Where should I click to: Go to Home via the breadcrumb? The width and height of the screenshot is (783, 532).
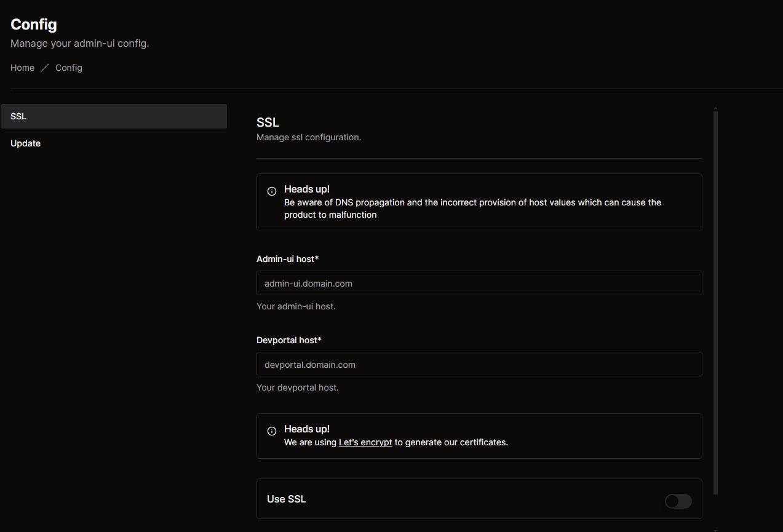pyautogui.click(x=22, y=68)
